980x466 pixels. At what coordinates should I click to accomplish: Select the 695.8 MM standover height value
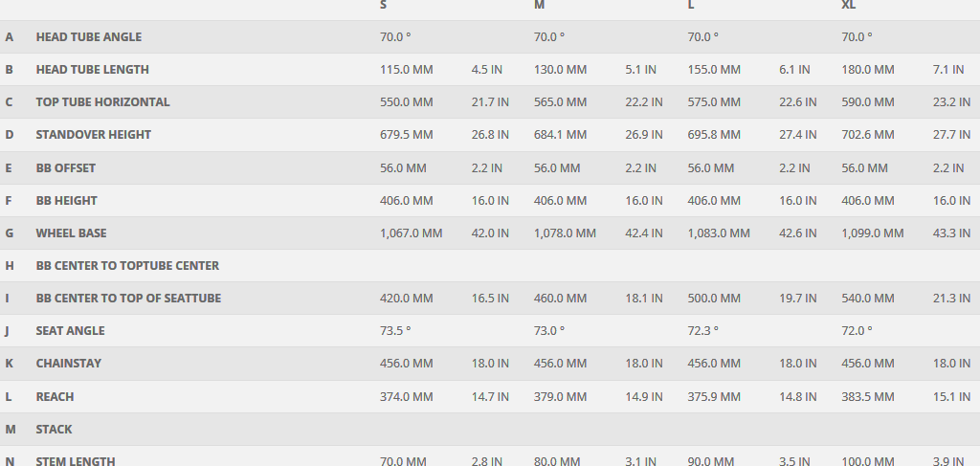(714, 135)
